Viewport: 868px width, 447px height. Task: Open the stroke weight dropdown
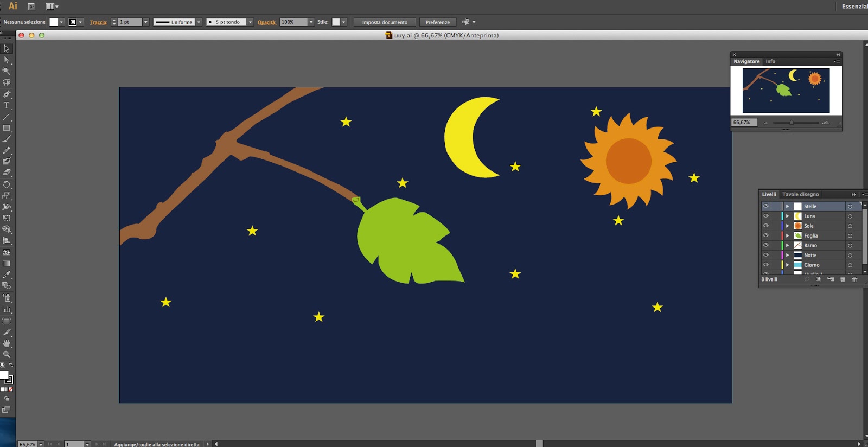145,22
